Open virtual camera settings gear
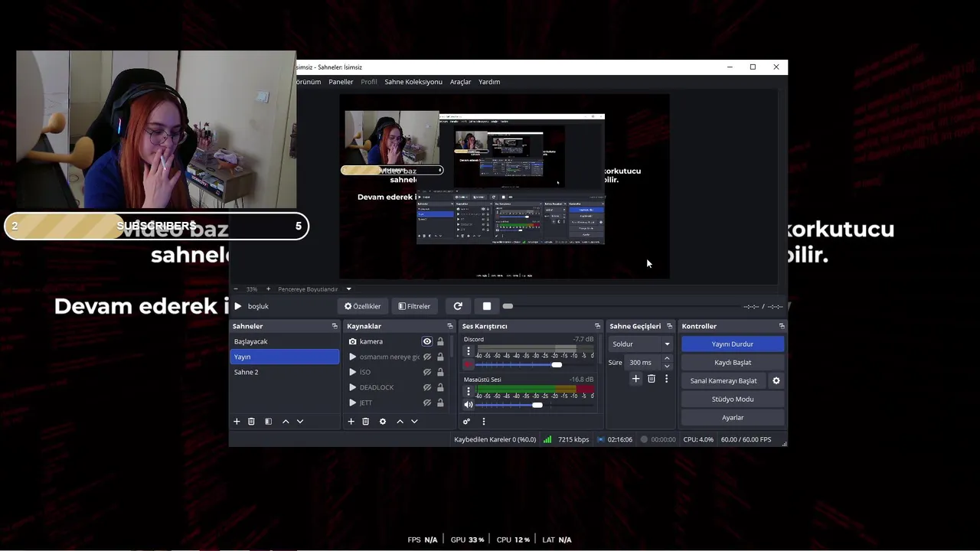The width and height of the screenshot is (980, 551). [776, 380]
